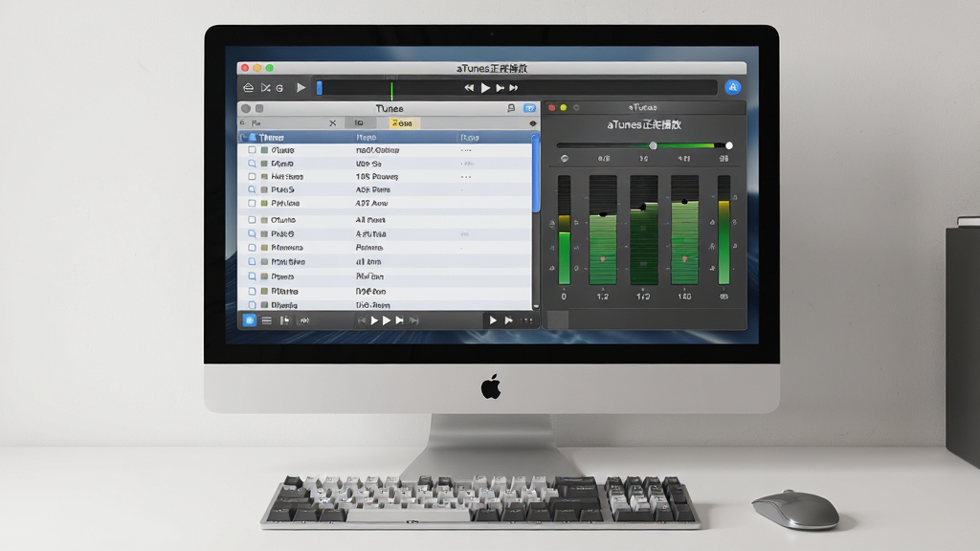Click the small "ab" icon in the bottom bar

(304, 320)
